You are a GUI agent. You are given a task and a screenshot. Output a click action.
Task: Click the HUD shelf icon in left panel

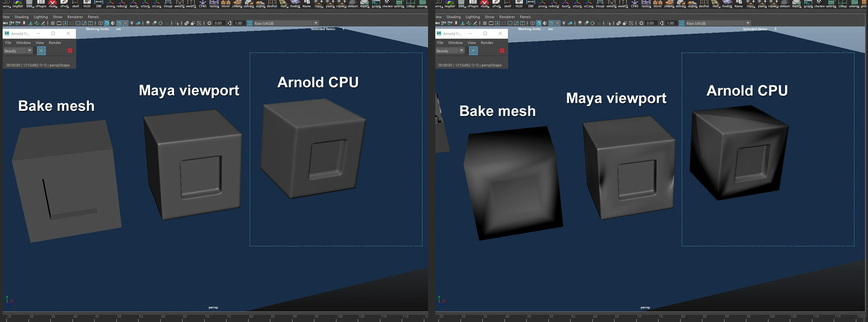pos(87,3)
